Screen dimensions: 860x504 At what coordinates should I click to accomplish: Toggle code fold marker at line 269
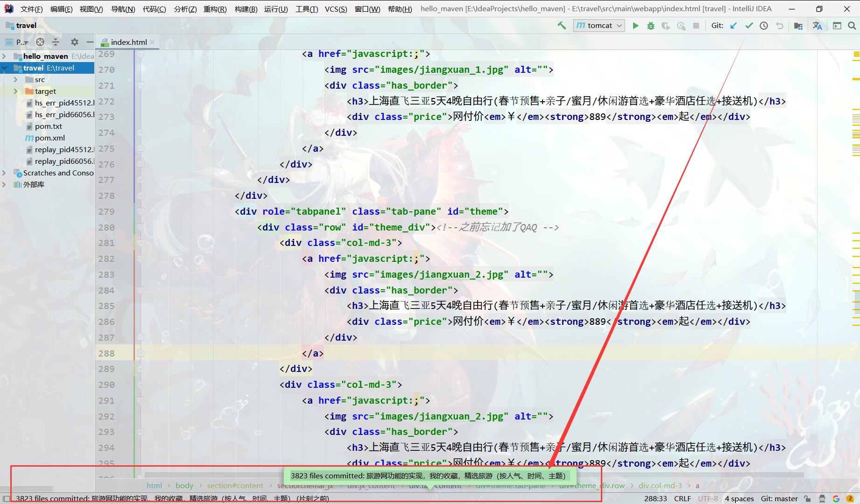point(141,54)
